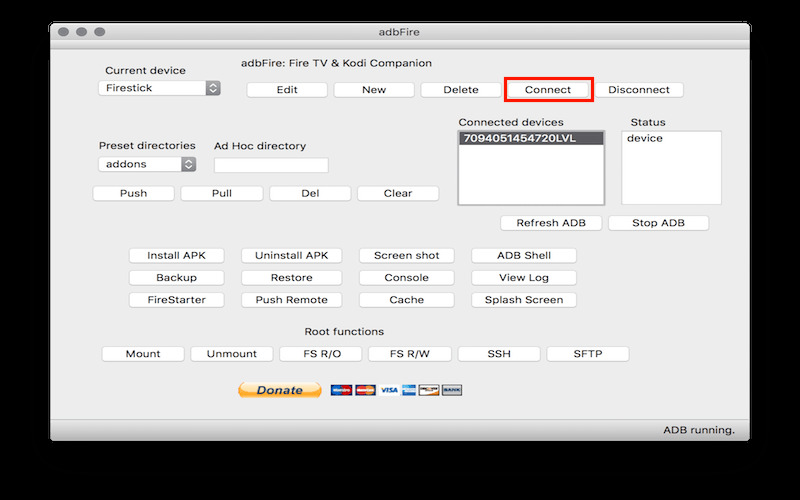
Task: Select device 7094051454720LVL in Connected devices
Action: coord(531,138)
